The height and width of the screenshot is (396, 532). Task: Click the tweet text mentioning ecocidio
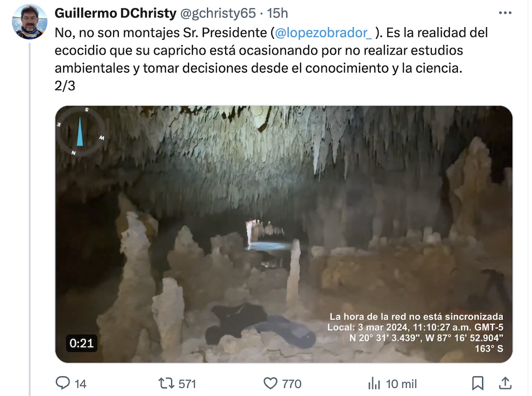271,59
